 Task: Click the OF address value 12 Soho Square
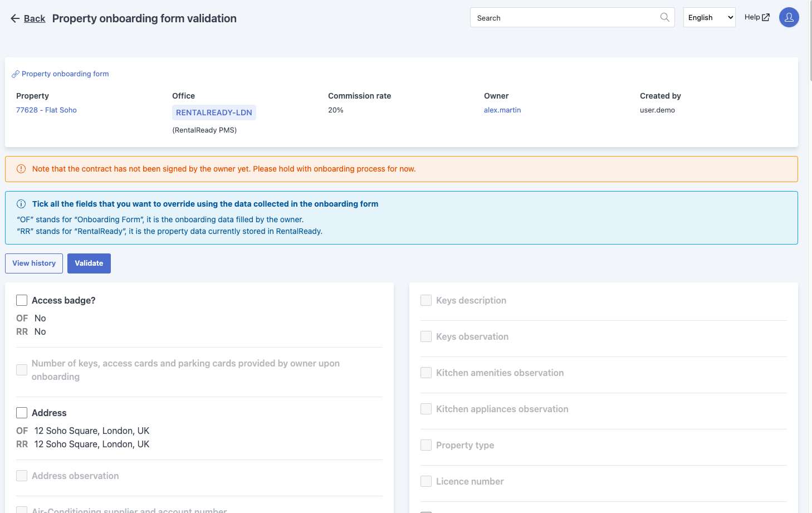point(92,431)
